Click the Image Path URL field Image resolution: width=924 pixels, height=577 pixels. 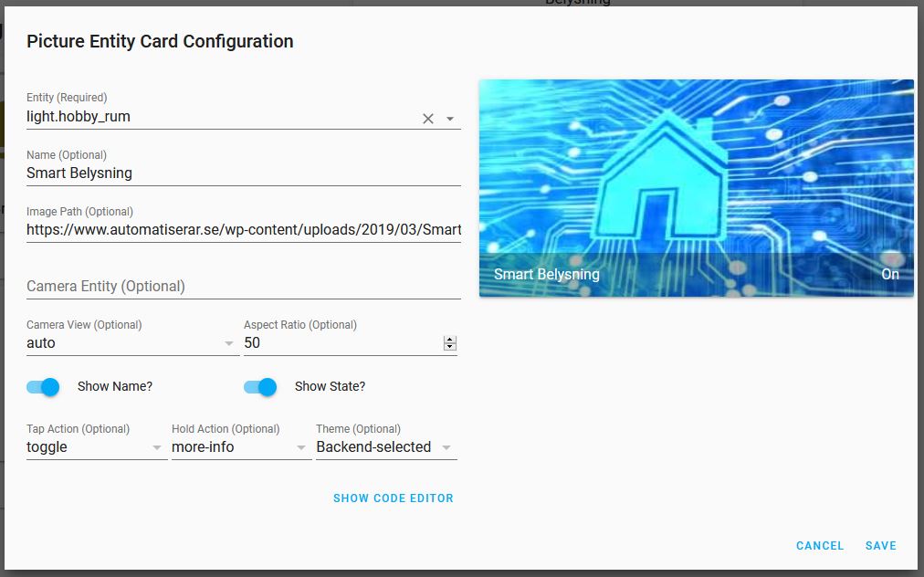point(244,230)
